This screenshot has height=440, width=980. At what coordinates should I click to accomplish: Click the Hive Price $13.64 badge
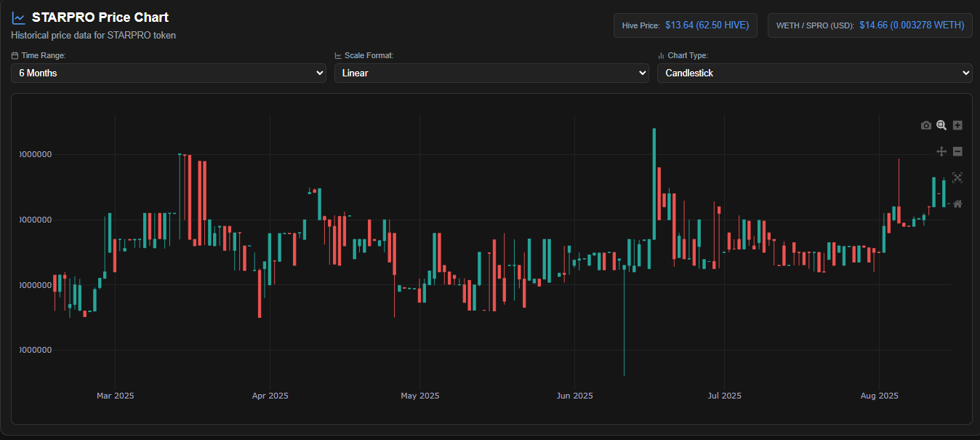pyautogui.click(x=686, y=25)
